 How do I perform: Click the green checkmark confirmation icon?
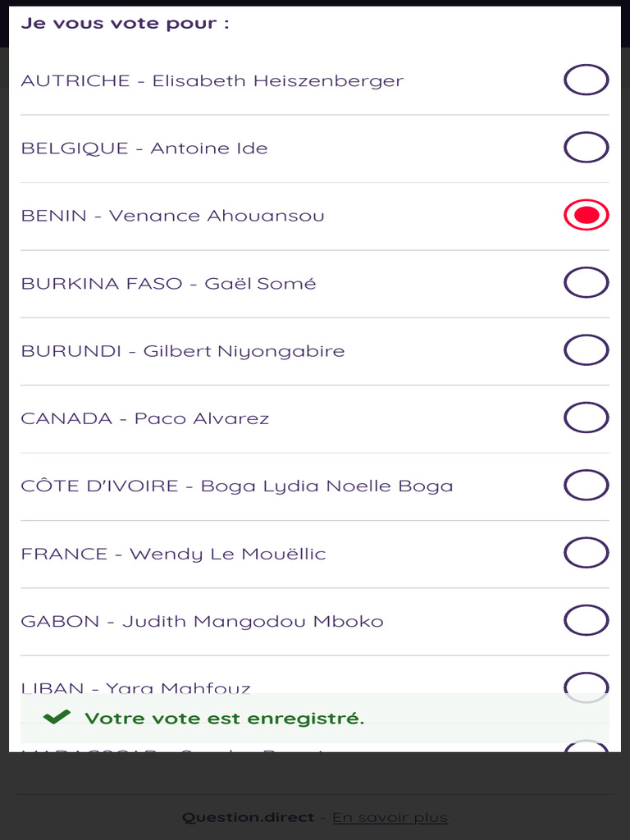(x=57, y=718)
